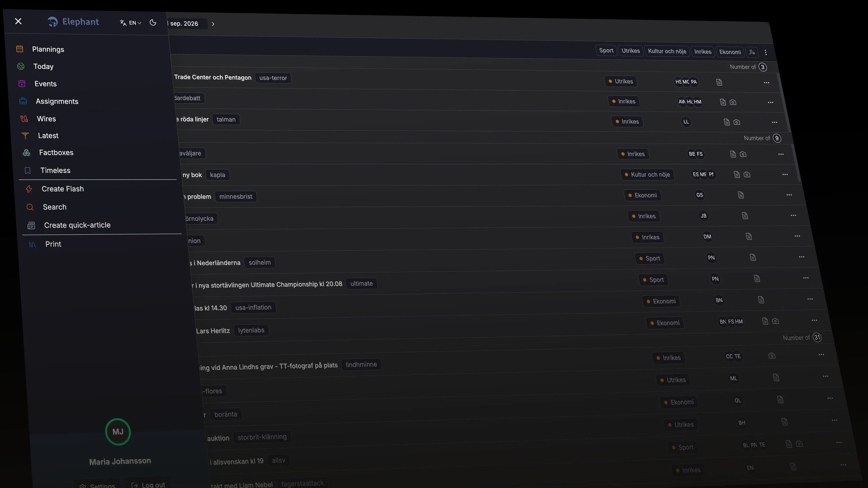868x488 pixels.
Task: Open the Wires feed
Action: pos(46,119)
